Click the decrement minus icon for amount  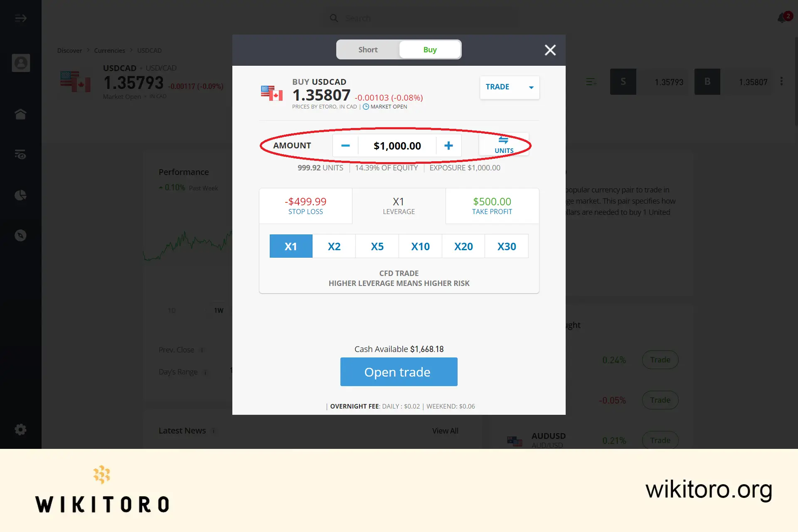pos(345,145)
